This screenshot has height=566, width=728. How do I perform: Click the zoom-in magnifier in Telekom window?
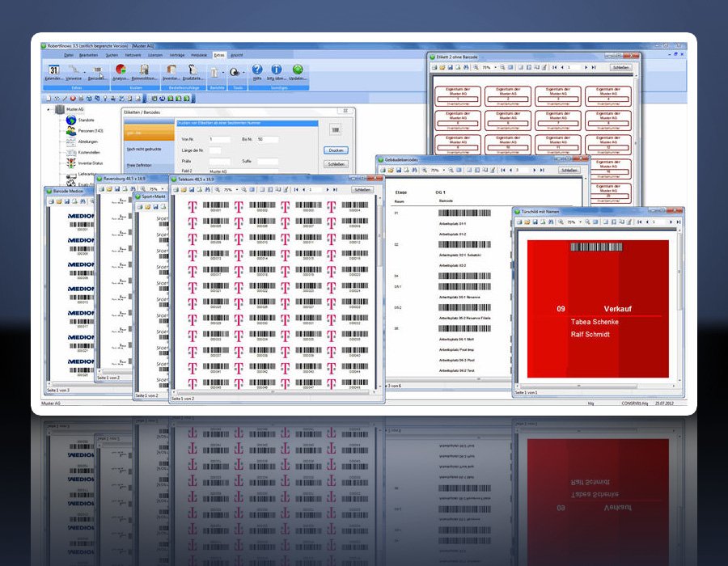(x=218, y=190)
